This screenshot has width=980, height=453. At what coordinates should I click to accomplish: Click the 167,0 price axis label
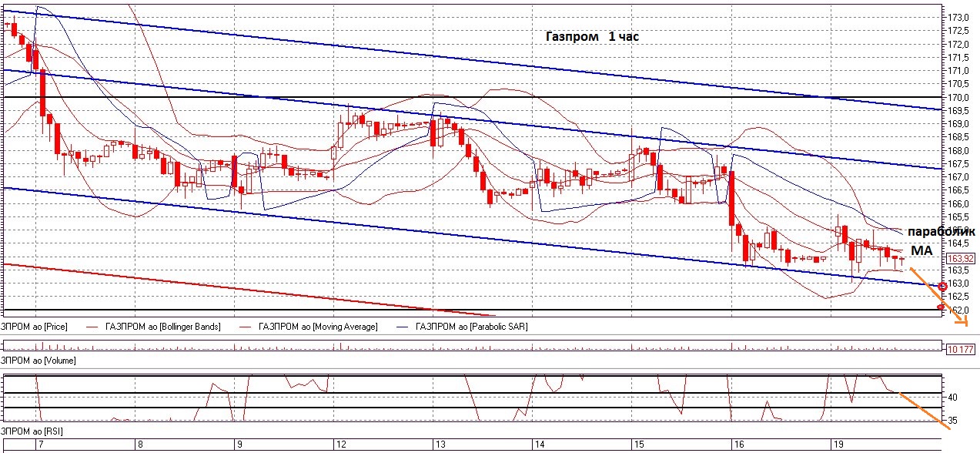click(x=959, y=177)
